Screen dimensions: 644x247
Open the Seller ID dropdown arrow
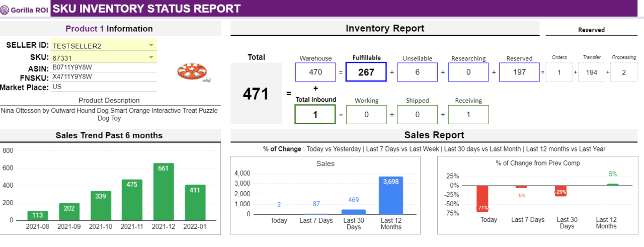151,45
